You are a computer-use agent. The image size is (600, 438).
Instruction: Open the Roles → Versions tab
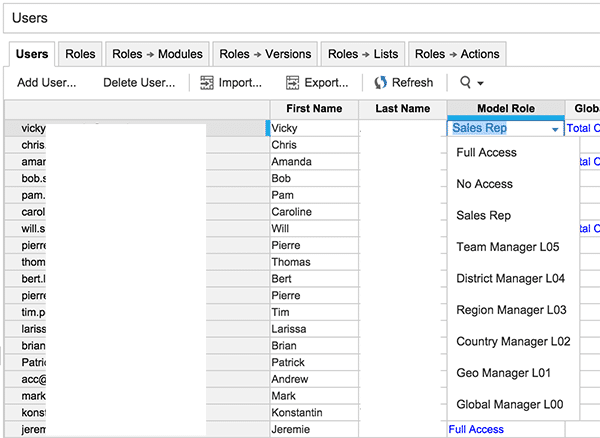pos(265,54)
